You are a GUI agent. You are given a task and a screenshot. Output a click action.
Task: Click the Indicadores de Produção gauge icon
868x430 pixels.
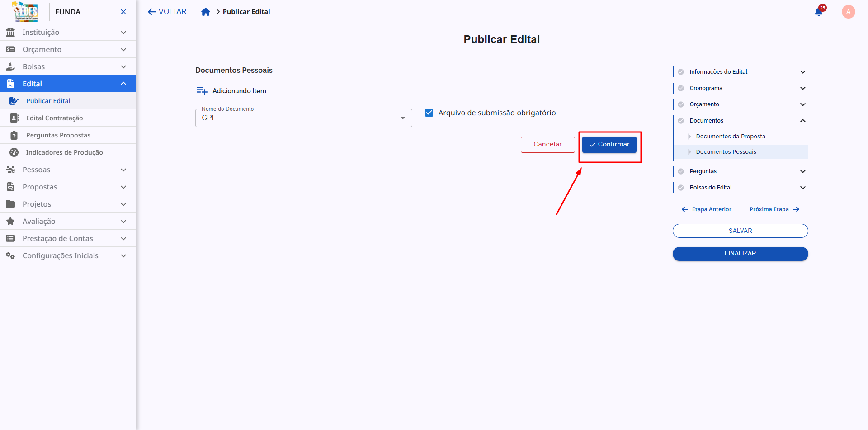click(x=14, y=152)
